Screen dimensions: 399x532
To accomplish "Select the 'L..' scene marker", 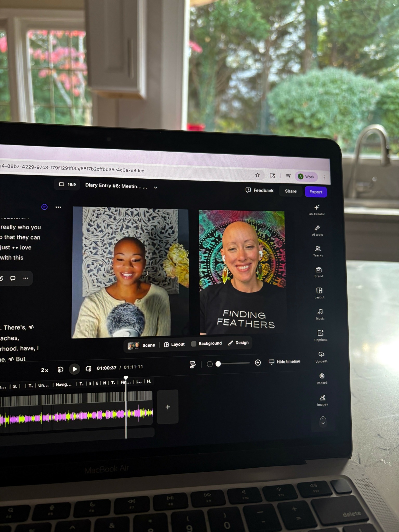I will (x=139, y=382).
